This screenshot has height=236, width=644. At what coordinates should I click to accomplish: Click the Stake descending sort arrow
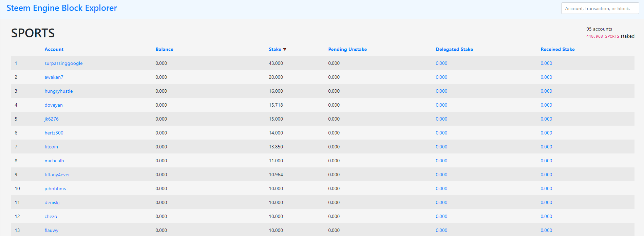(285, 49)
